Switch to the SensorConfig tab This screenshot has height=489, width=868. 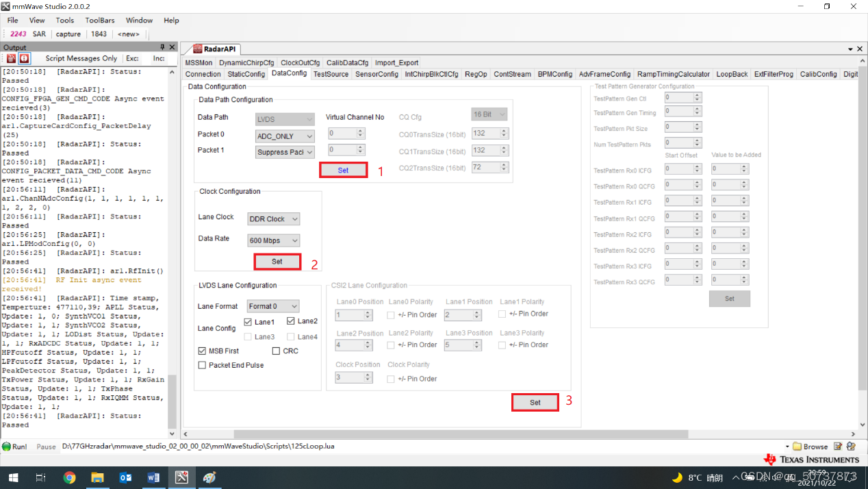point(377,74)
